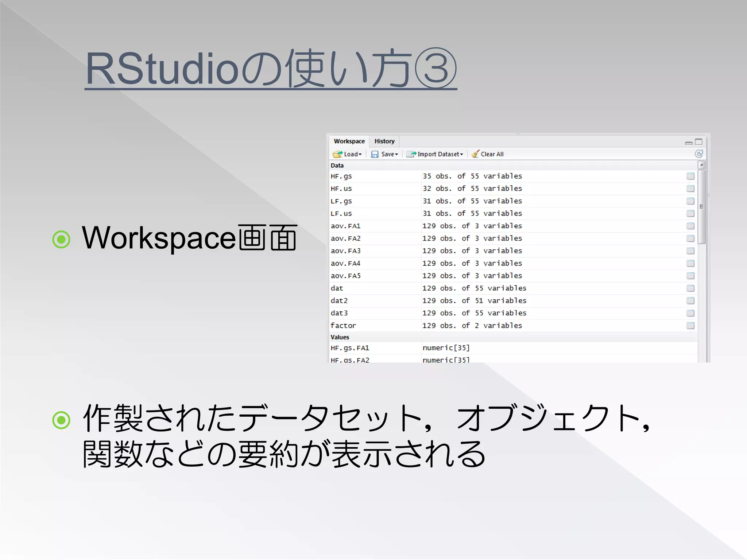Screen dimensions: 747x560
Task: Minimize the Workspace pane
Action: [688, 143]
